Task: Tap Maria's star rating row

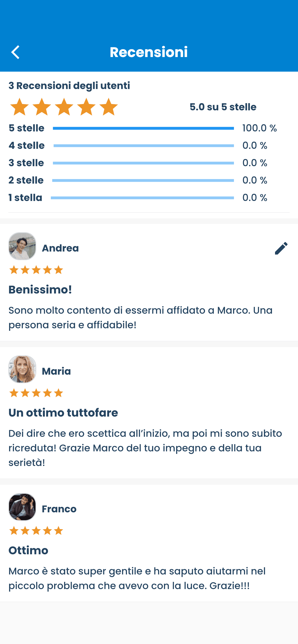Action: (36, 393)
